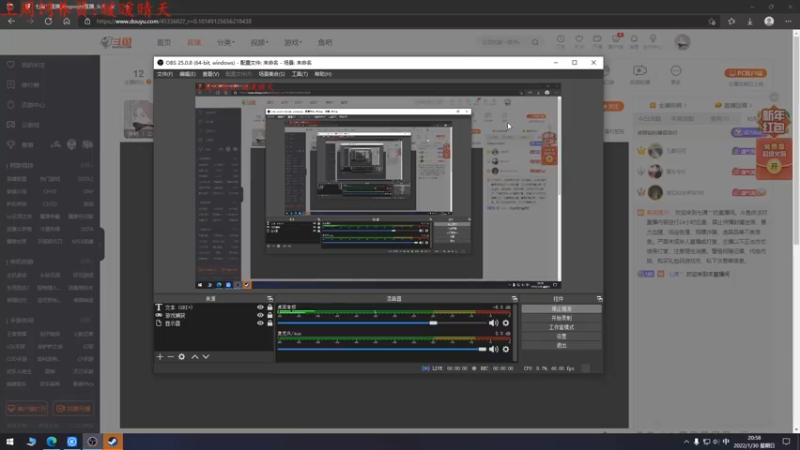Click the stop streaming button in Controls

click(561, 309)
